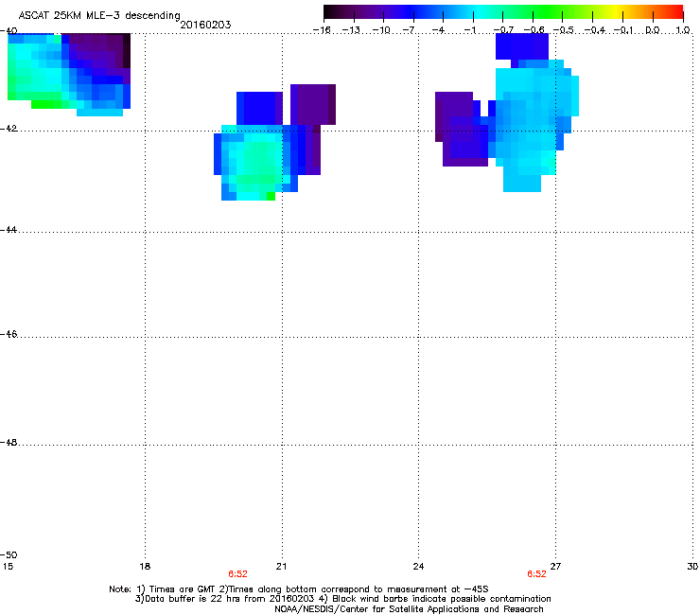Screen dimensions: 700x615
Task: Click the color bar label "1.0"
Action: [x=683, y=30]
